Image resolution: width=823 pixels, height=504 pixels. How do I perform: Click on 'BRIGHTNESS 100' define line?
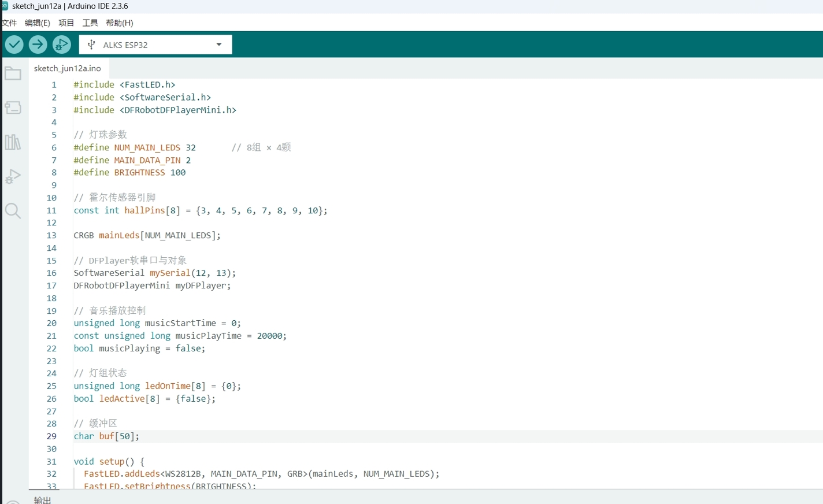129,173
